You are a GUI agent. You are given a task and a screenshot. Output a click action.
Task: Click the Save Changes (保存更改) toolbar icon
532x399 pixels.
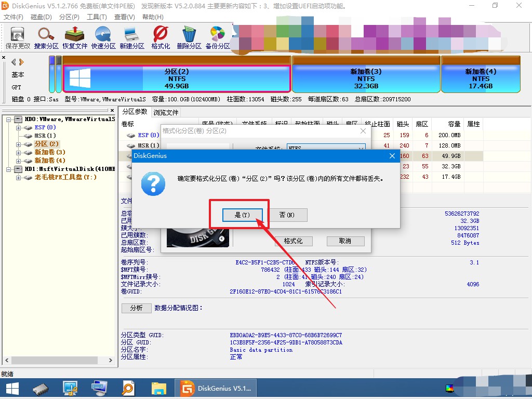click(18, 37)
